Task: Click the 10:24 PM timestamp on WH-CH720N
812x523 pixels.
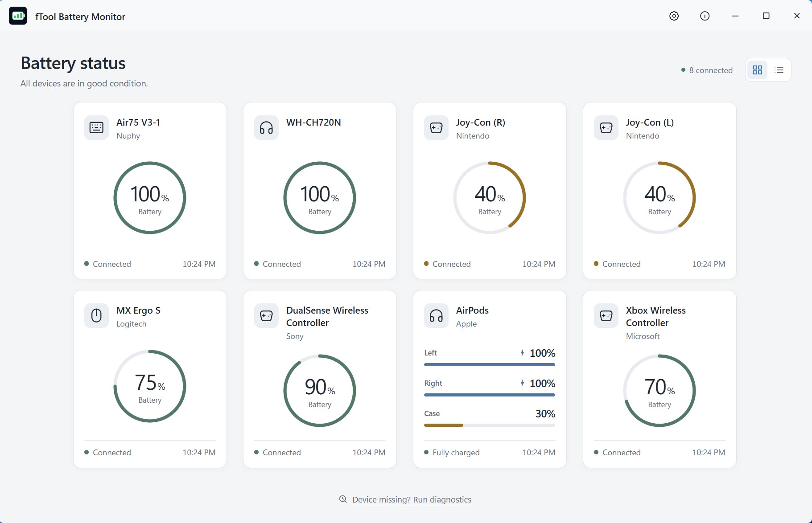Action: click(369, 264)
